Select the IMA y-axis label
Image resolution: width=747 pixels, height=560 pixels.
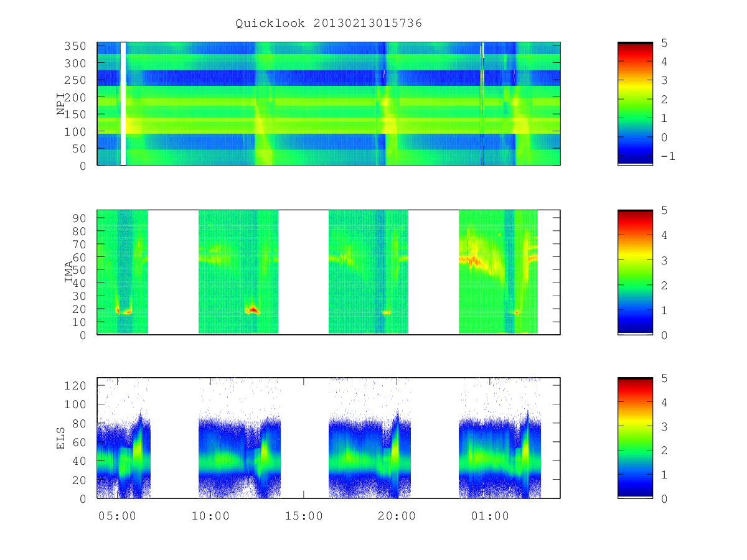pos(68,272)
